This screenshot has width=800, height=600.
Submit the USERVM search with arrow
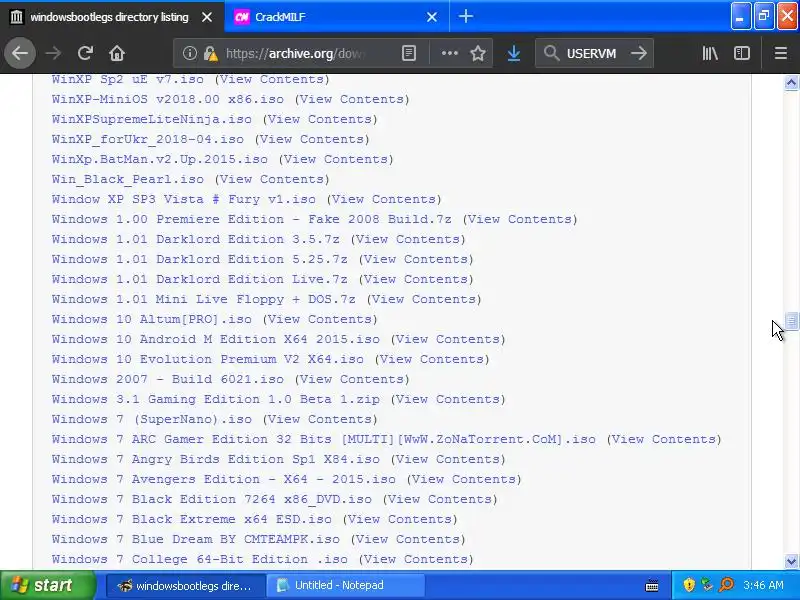click(x=639, y=53)
